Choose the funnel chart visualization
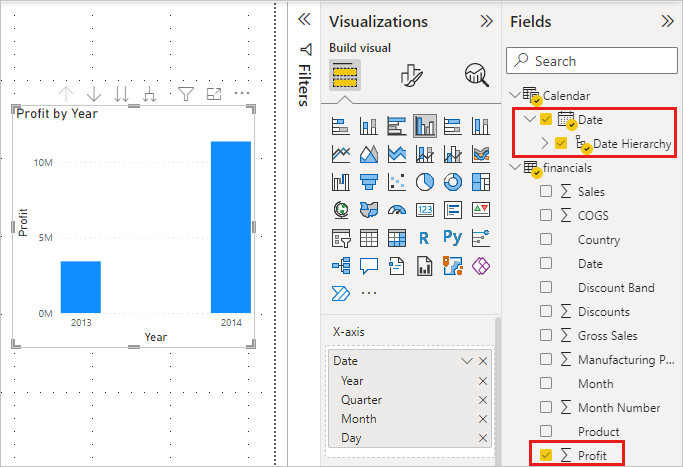Viewport: 683px width, 467px height. (x=369, y=182)
